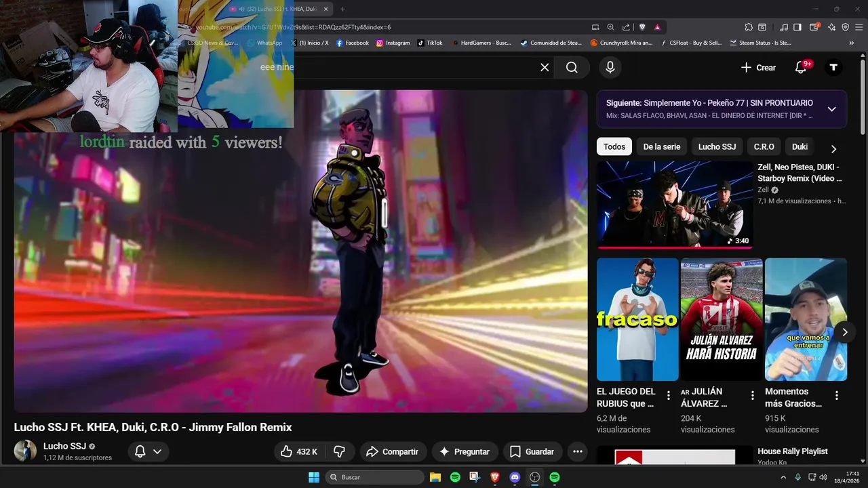The width and height of the screenshot is (868, 488).
Task: Clear the YouTube search box with X
Action: pos(545,67)
